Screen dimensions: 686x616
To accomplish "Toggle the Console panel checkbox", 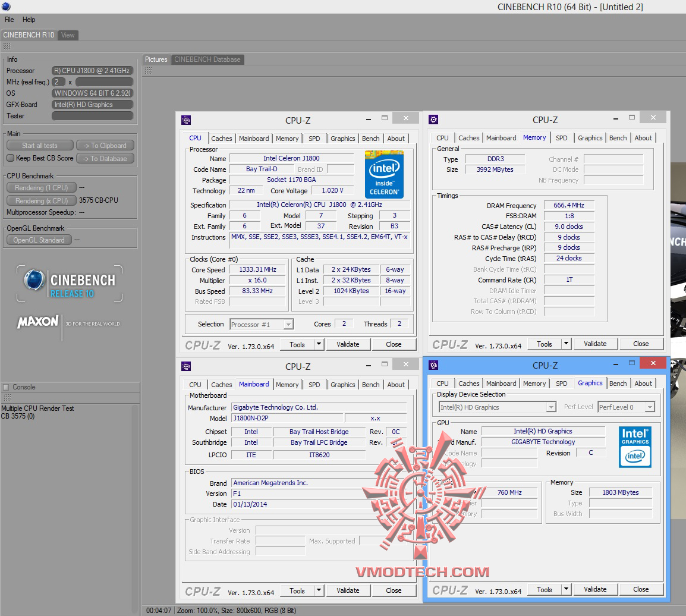I will pos(6,387).
